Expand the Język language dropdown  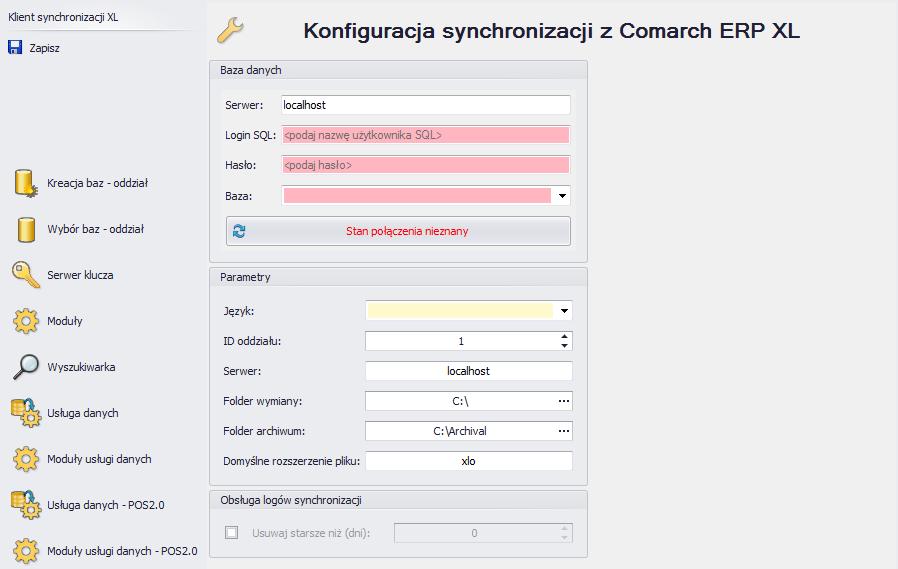point(564,311)
